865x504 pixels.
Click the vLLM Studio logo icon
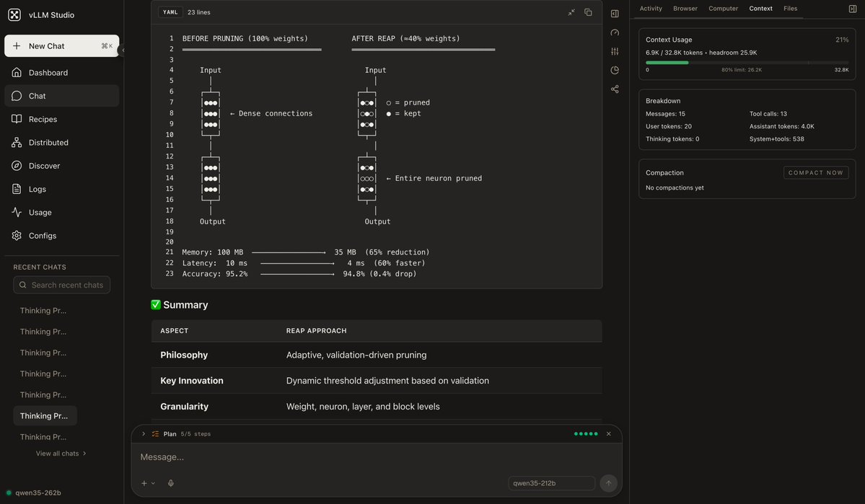[x=14, y=15]
